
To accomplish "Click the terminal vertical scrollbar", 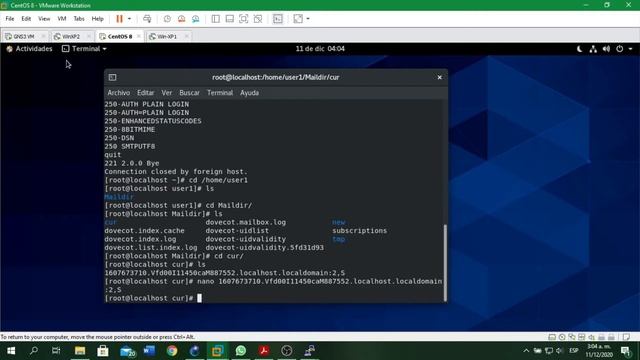I will pyautogui.click(x=445, y=262).
